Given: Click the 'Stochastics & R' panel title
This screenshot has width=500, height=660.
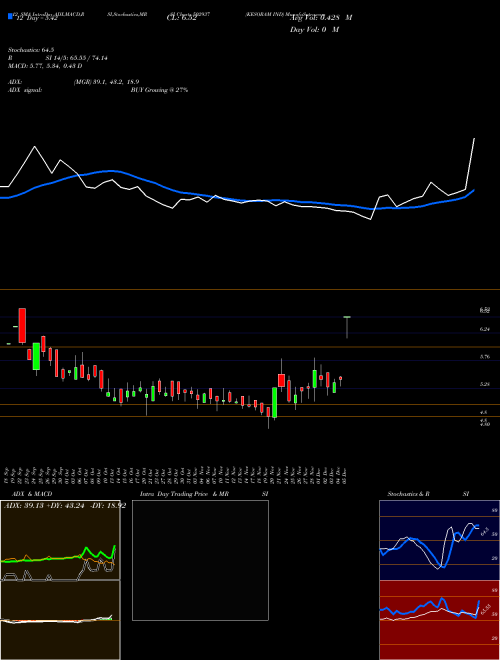Looking at the screenshot, I should click(409, 494).
